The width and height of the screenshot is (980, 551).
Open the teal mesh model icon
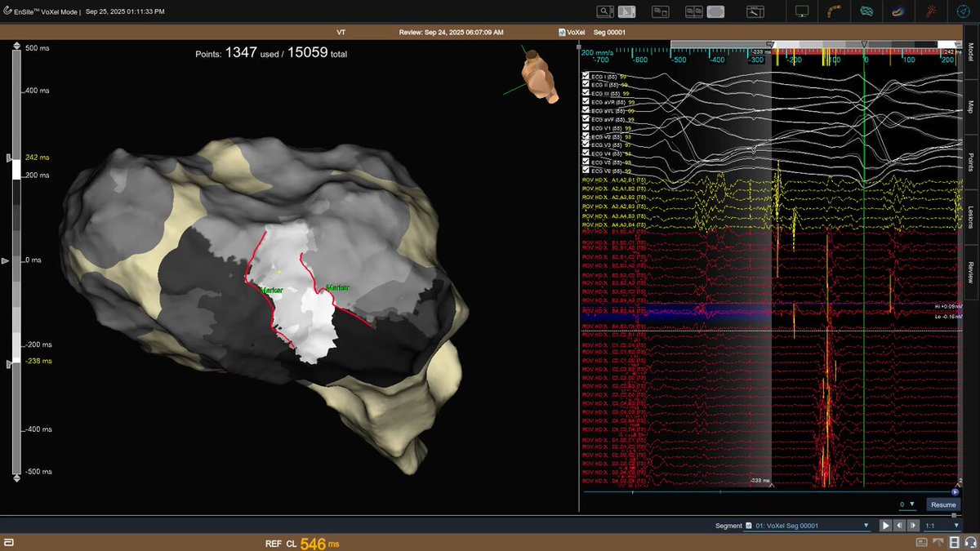866,11
